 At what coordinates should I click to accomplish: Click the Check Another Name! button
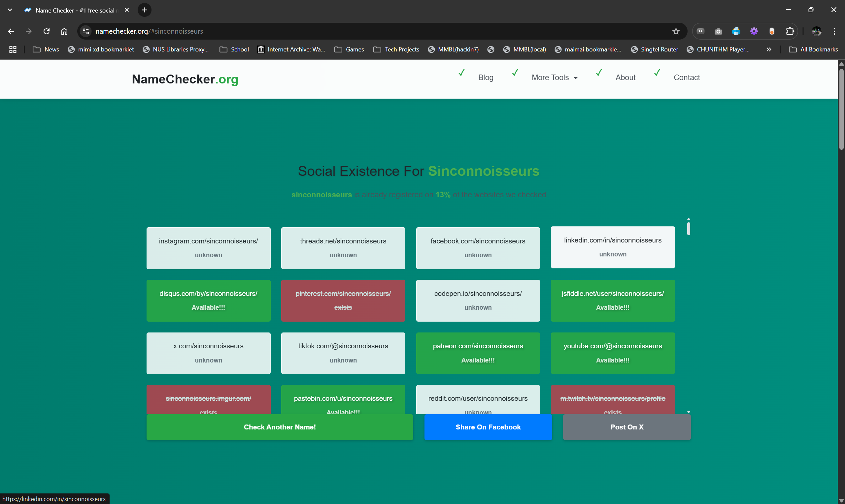point(280,427)
